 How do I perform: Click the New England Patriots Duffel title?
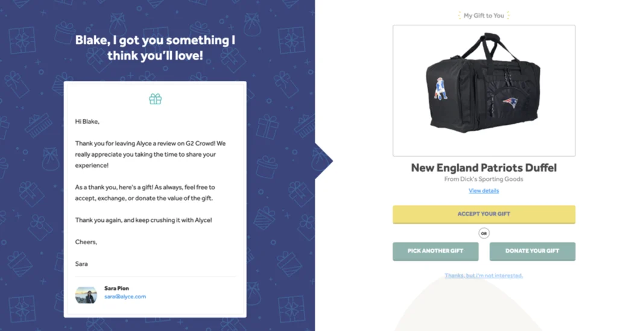(484, 168)
